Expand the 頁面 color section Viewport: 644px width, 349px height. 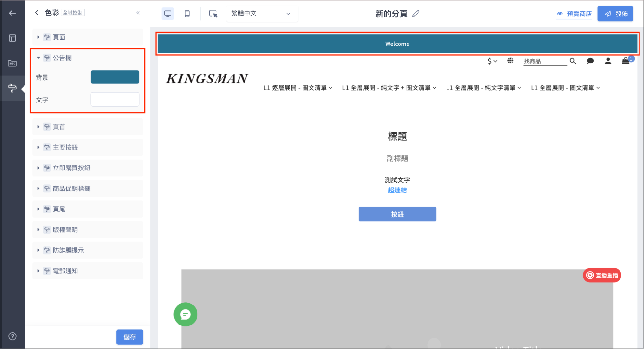tap(88, 37)
